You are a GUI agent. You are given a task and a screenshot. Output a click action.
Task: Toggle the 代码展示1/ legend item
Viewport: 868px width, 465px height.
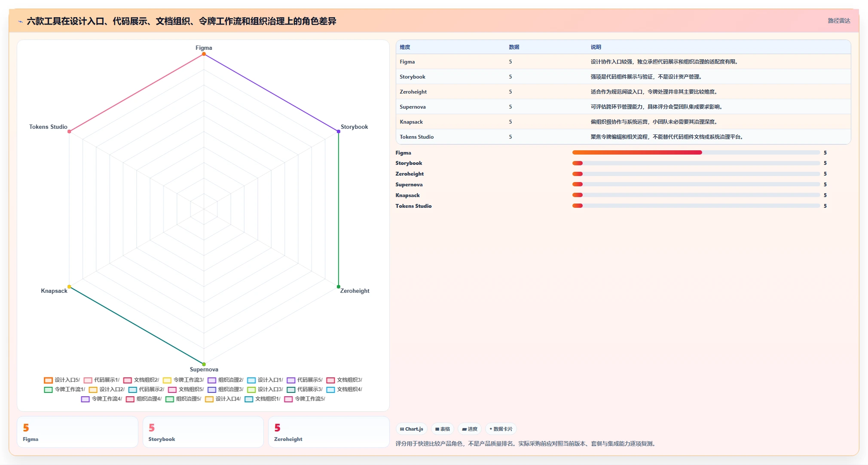pyautogui.click(x=101, y=380)
